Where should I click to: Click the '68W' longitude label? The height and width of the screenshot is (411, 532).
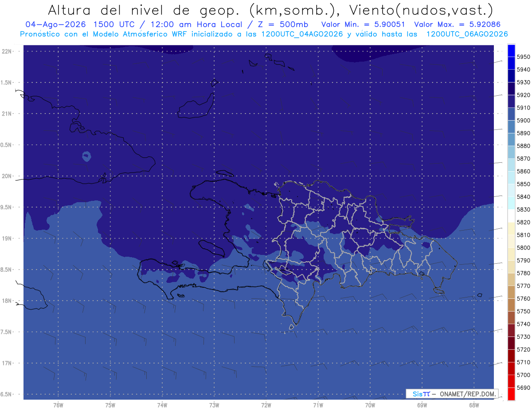coord(474,405)
